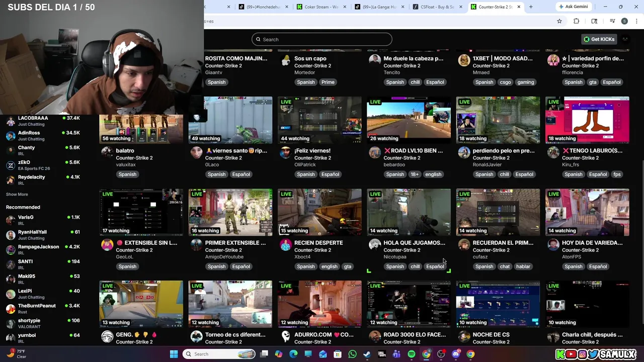Open Spotify from the taskbar
Screen dimensions: 644x362
click(x=411, y=354)
